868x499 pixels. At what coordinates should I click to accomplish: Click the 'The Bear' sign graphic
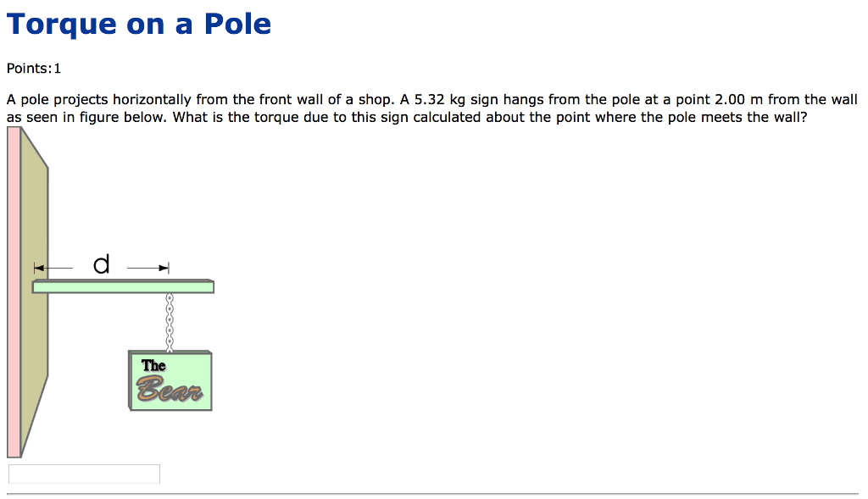[x=170, y=380]
